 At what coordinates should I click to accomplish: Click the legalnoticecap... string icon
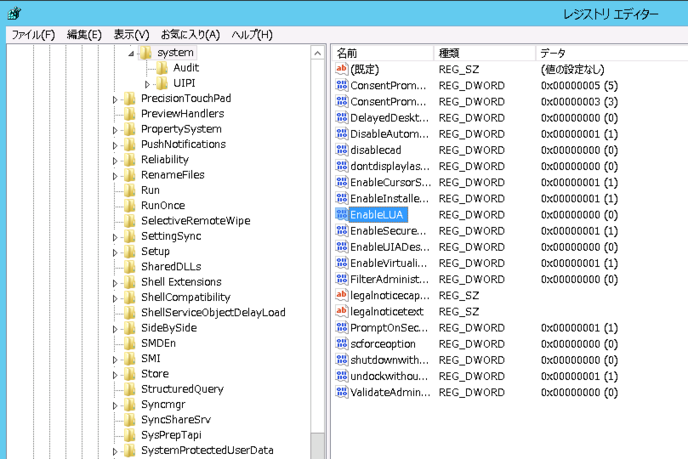click(341, 295)
